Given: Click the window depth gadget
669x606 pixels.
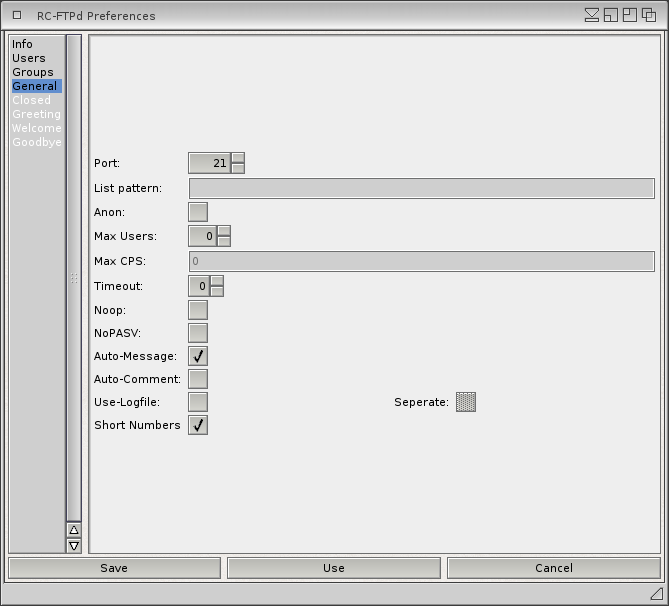Looking at the screenshot, I should coord(649,15).
